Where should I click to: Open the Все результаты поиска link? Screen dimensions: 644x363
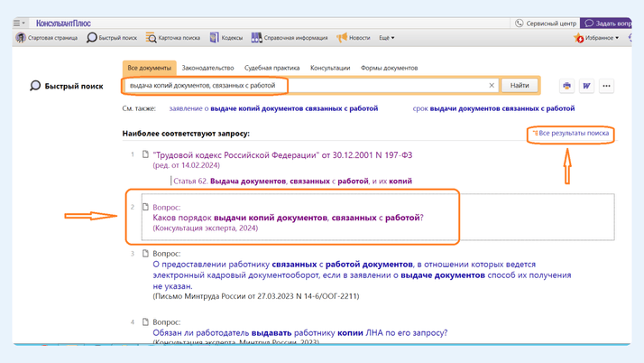point(574,133)
